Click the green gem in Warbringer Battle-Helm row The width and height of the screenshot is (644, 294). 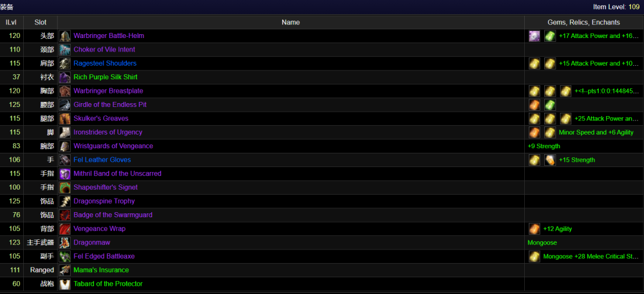[550, 36]
